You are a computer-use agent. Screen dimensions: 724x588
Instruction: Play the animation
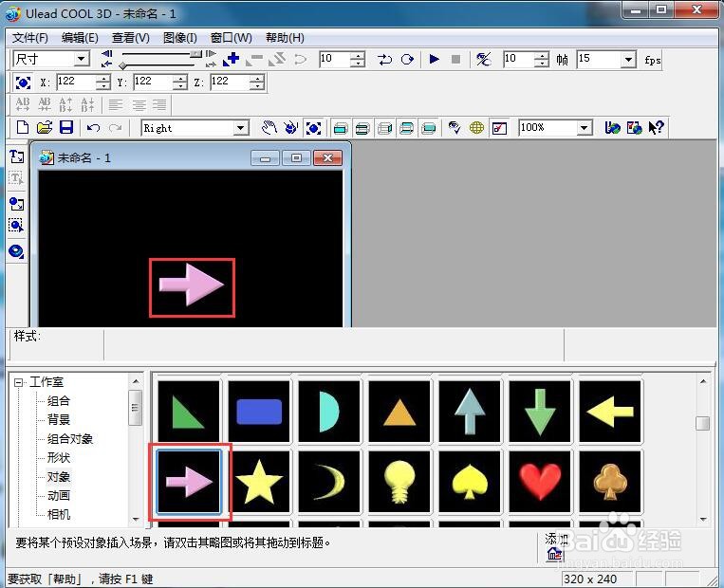coord(434,59)
